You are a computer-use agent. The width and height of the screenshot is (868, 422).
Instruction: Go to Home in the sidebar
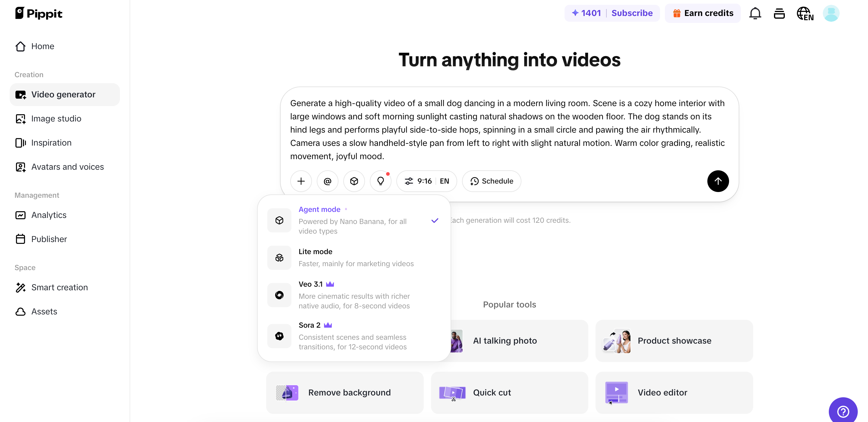[x=43, y=46]
